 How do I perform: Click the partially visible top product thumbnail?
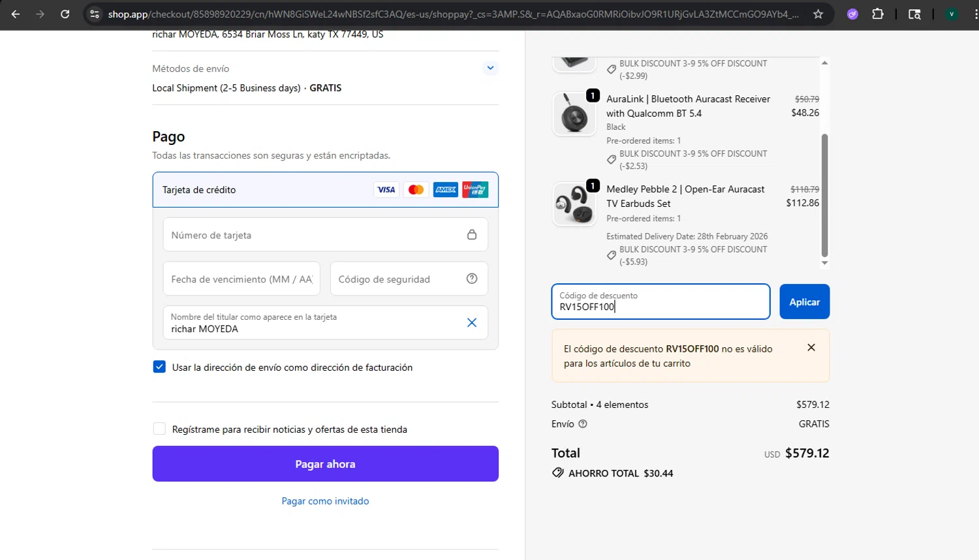click(574, 64)
